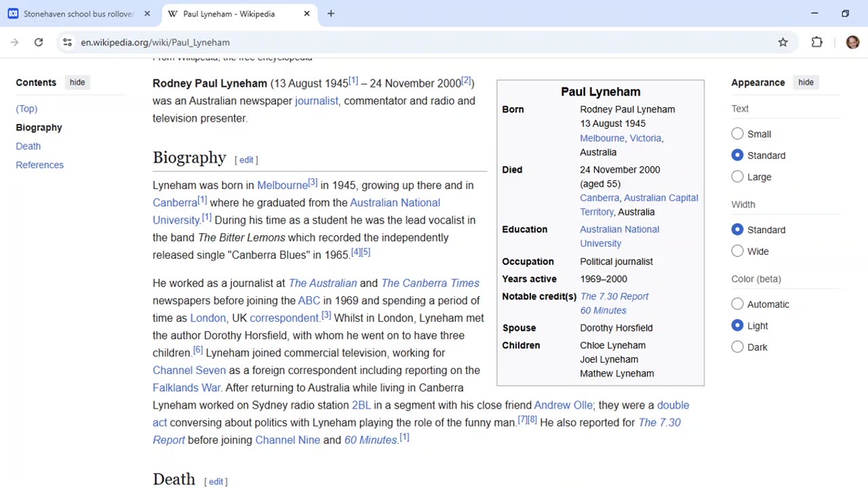Edit the Death section
This screenshot has width=868, height=488.
(x=216, y=481)
